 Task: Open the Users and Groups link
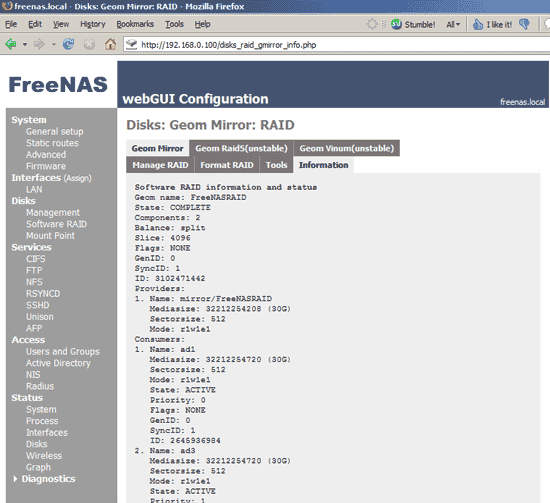[x=62, y=351]
